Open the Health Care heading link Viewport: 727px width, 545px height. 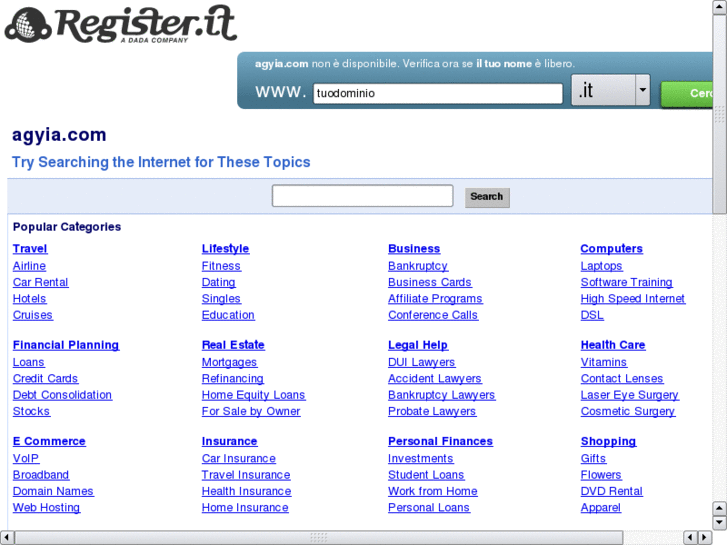[x=613, y=345]
